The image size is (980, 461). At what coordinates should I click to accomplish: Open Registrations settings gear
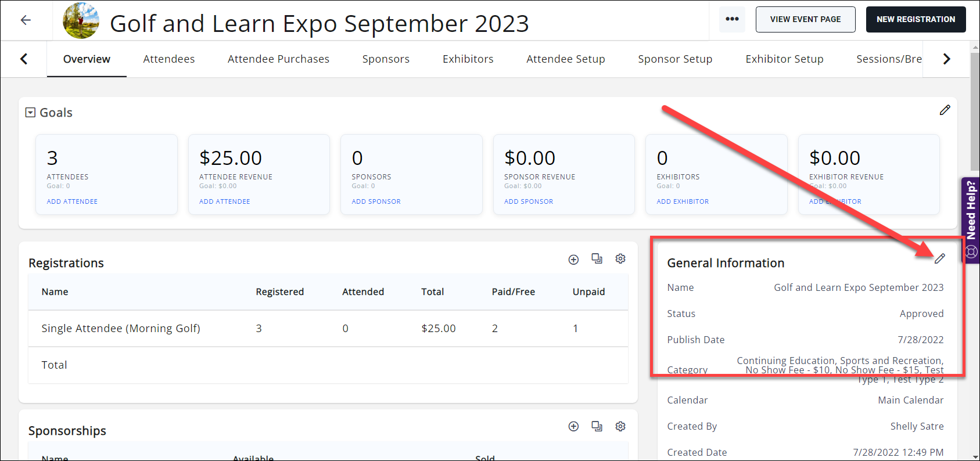tap(620, 259)
